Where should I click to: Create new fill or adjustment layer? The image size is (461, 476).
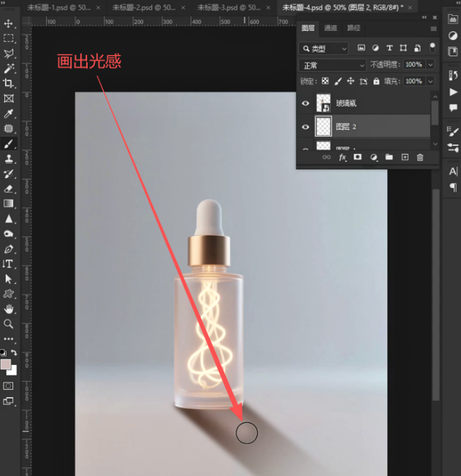(373, 157)
